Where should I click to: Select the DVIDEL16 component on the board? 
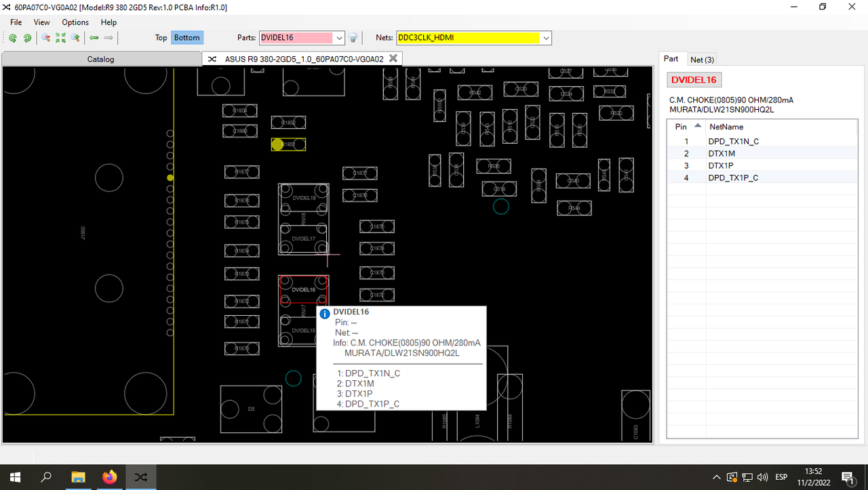pos(303,289)
